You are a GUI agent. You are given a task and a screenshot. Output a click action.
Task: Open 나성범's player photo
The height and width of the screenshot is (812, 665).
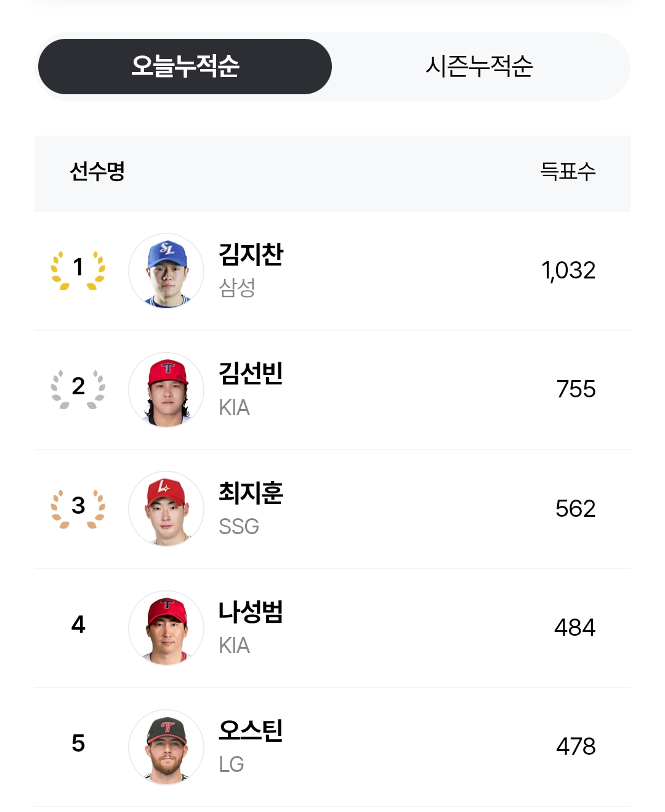click(166, 627)
